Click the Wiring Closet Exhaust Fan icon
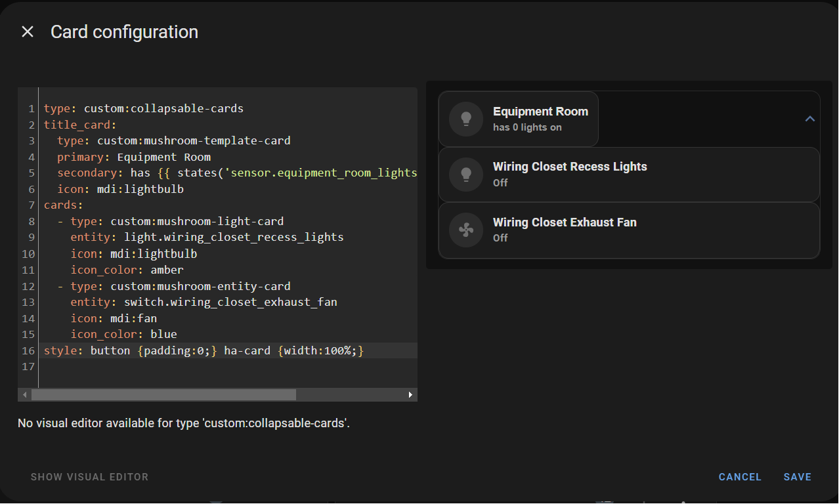839x504 pixels. [x=466, y=230]
